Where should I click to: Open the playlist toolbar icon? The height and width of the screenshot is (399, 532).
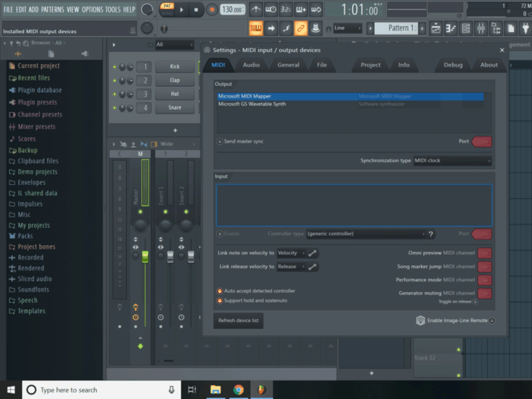click(436, 29)
